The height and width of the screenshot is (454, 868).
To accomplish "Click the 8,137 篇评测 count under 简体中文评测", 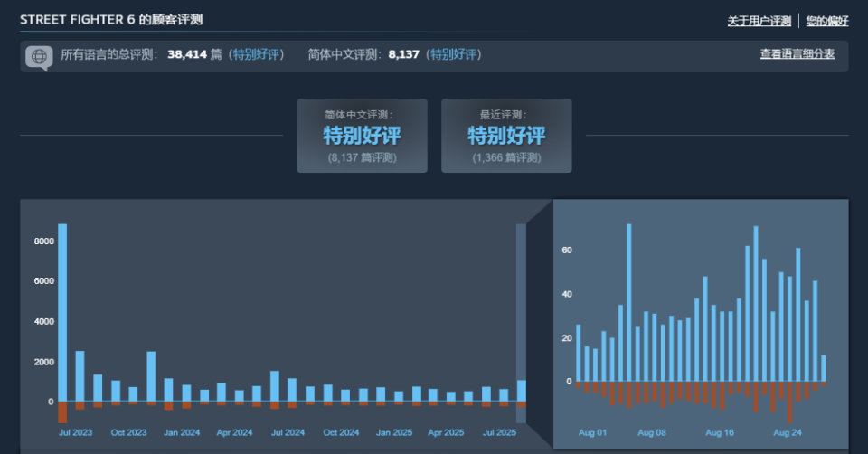I will (x=362, y=157).
